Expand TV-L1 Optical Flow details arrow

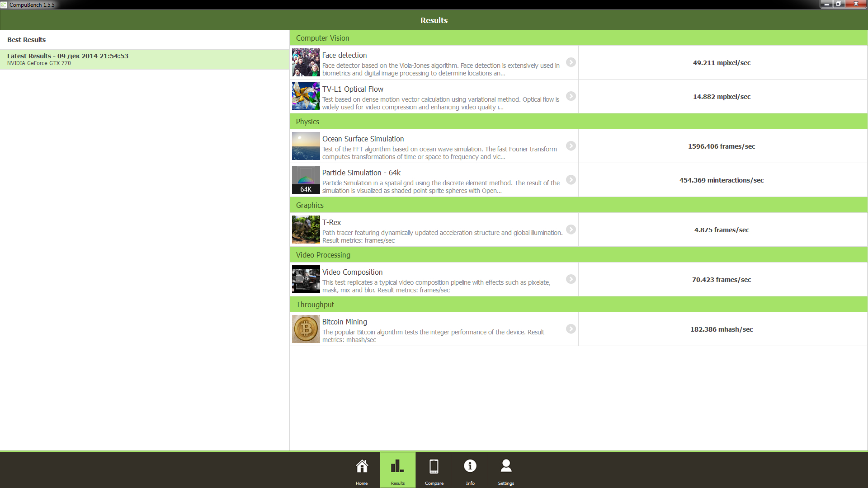(571, 96)
